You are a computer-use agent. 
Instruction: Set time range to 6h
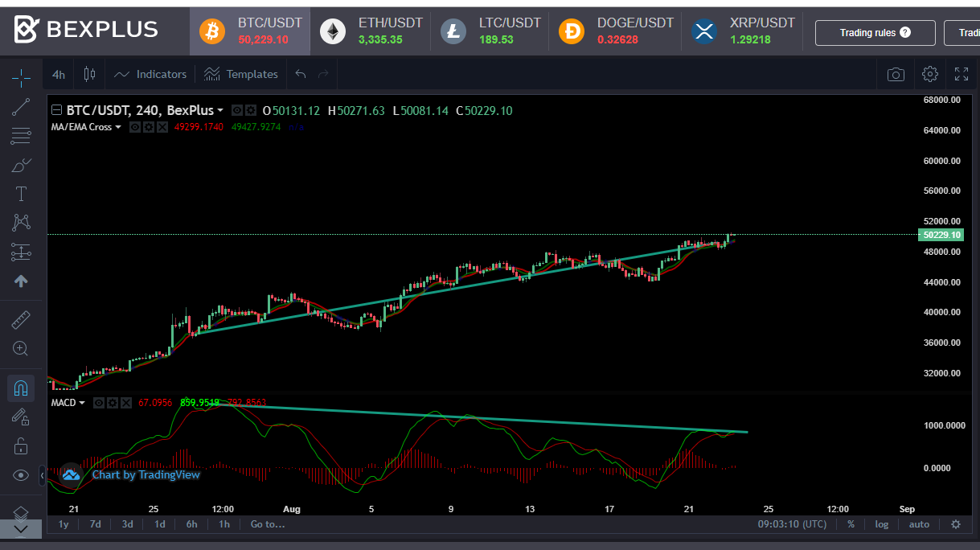[191, 524]
